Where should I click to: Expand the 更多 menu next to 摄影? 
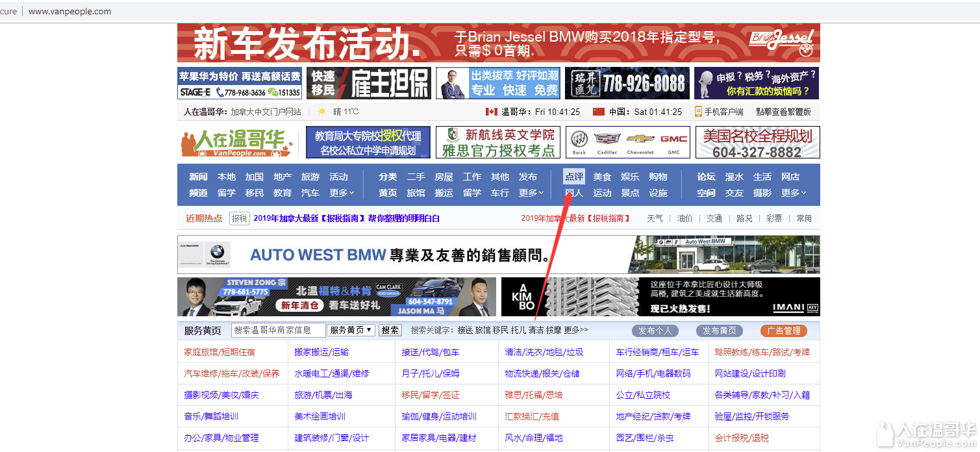point(794,193)
